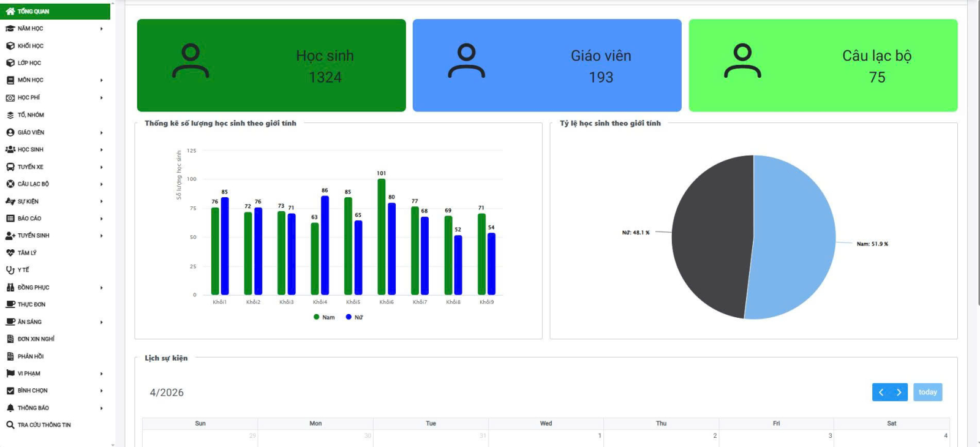Viewport: 980px width, 447px height.
Task: Click the light blue Nam pie slice
Action: click(x=796, y=245)
